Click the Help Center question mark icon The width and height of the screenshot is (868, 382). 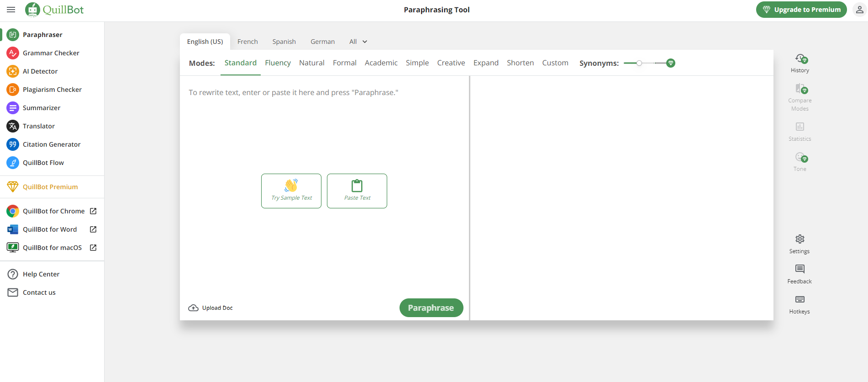click(13, 274)
